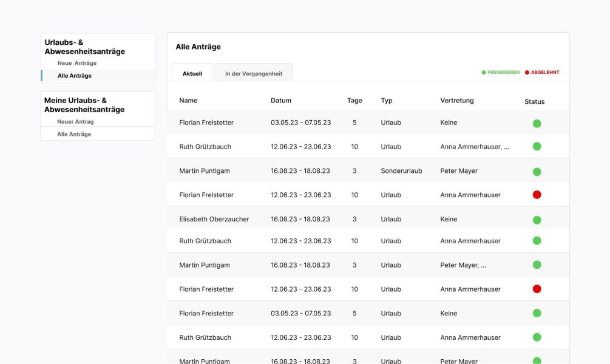Click green FREIGEGEBEN legend dot
This screenshot has width=610, height=364.
click(x=484, y=72)
